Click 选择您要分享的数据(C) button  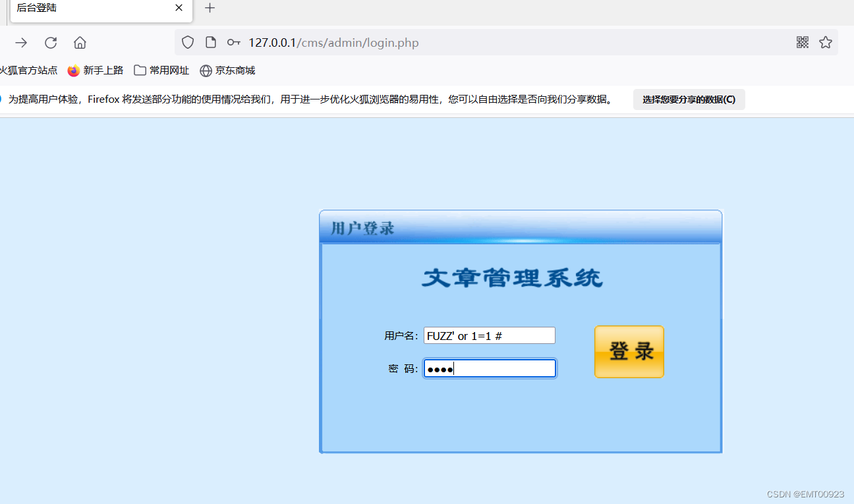[x=689, y=99]
